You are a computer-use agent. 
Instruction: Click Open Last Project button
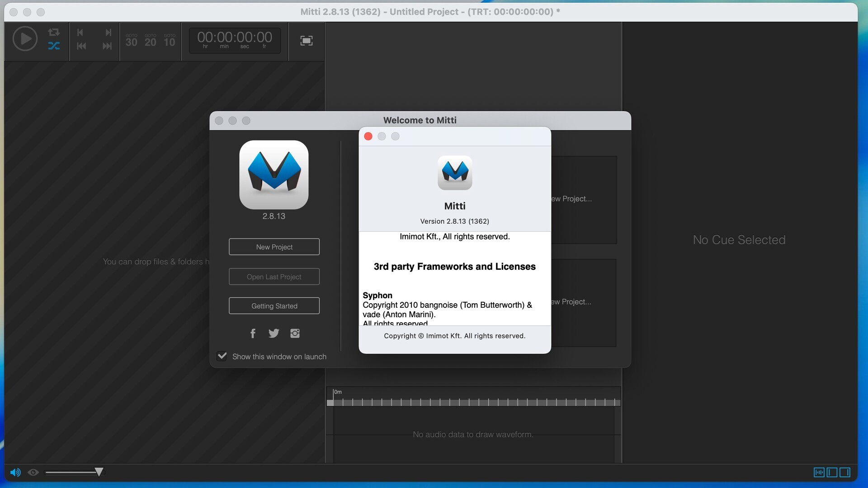pyautogui.click(x=274, y=277)
